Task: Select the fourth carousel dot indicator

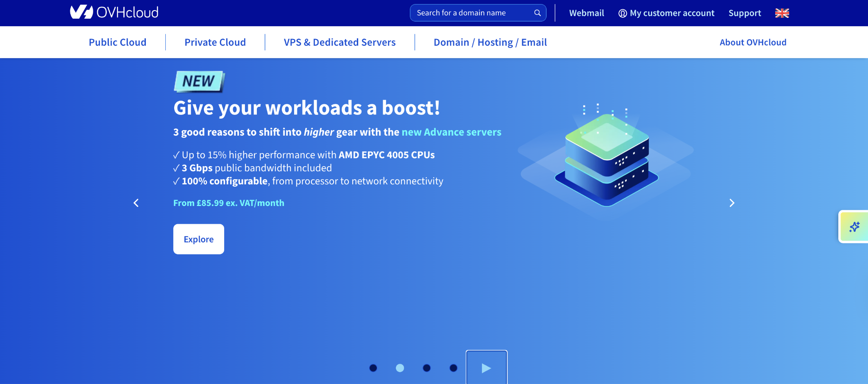Action: point(453,368)
